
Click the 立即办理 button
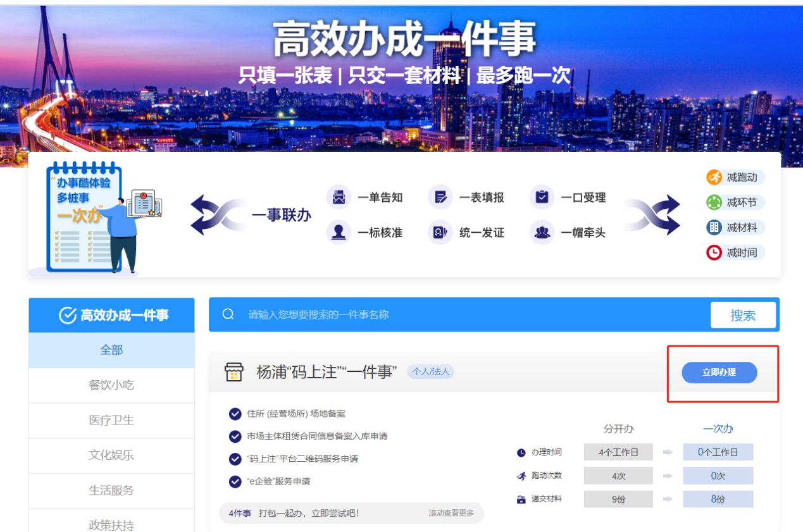(x=719, y=372)
